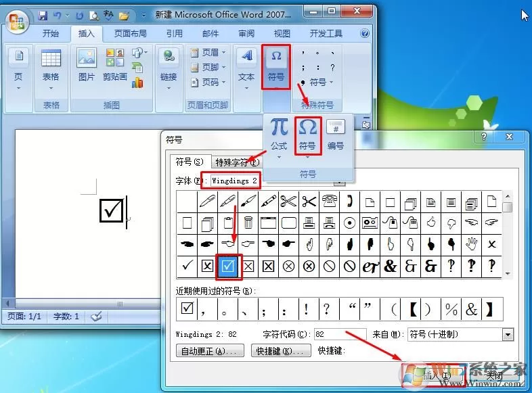Image resolution: width=532 pixels, height=393 pixels.
Task: Switch to the 特殊字符 tab
Action: [x=236, y=162]
